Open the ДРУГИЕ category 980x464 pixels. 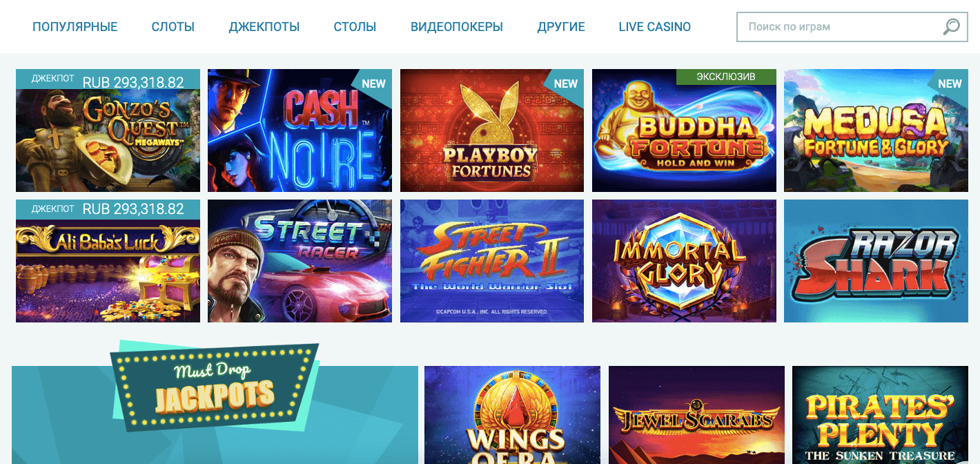pyautogui.click(x=561, y=27)
